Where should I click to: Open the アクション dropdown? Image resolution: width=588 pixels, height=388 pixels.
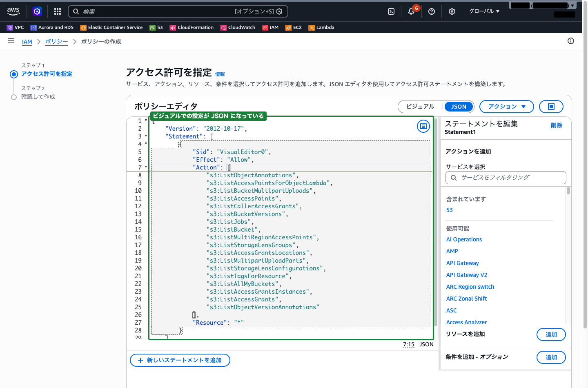tap(507, 107)
